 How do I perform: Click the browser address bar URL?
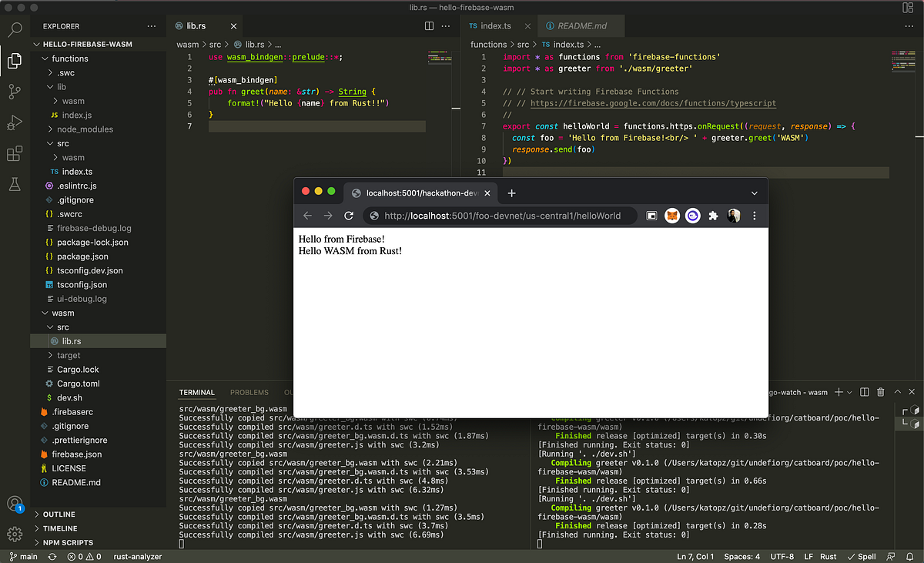coord(502,216)
